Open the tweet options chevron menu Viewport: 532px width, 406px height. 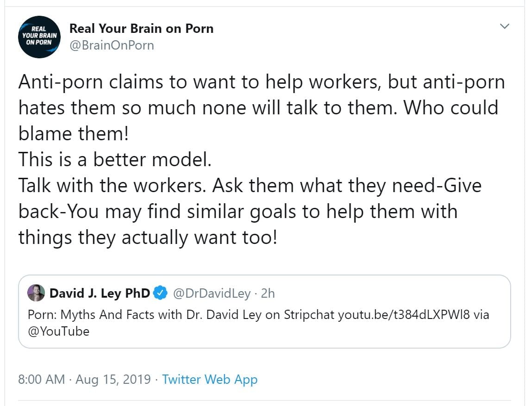click(x=505, y=27)
